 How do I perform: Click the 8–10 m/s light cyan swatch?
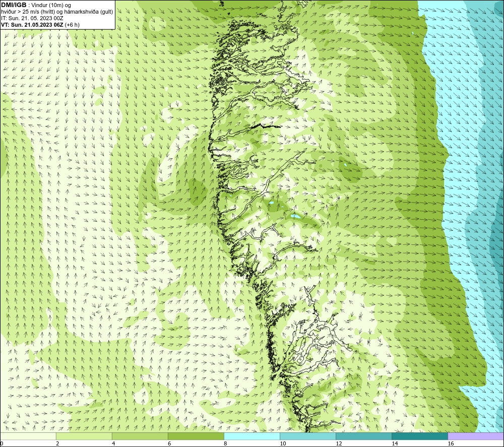click(252, 436)
